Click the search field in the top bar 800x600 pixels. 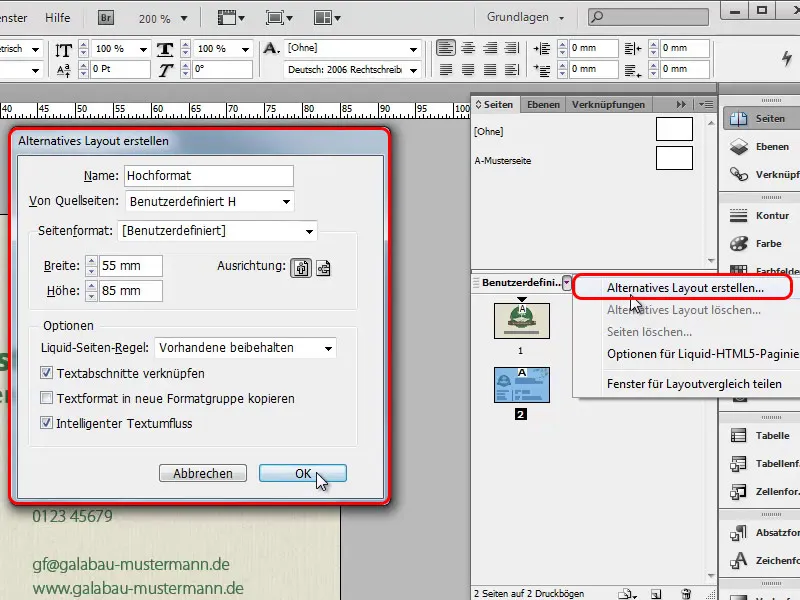tap(648, 17)
